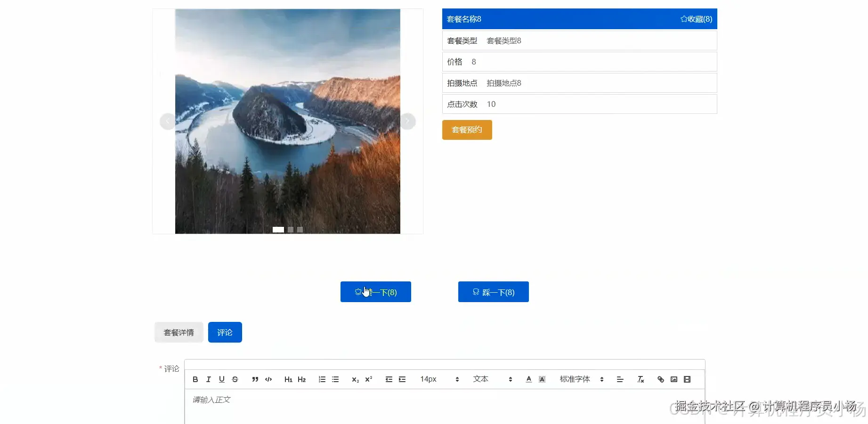
Task: Clear text formatting
Action: coord(641,379)
